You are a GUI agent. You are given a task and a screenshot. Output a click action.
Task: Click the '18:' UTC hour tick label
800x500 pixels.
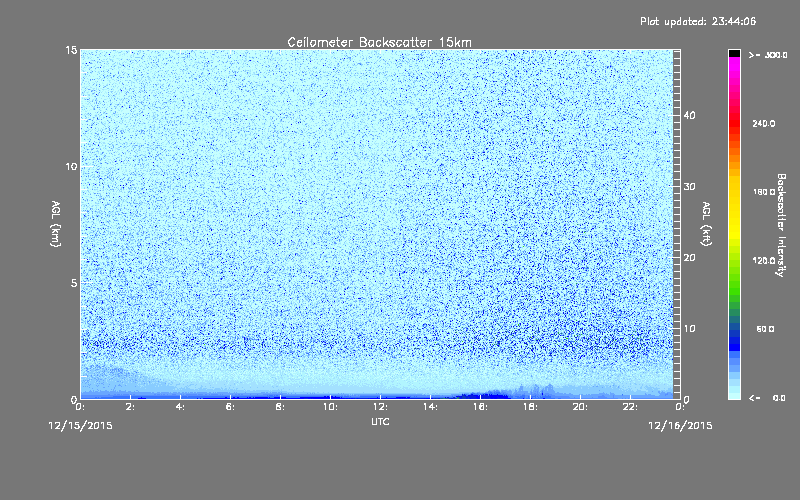pyautogui.click(x=530, y=407)
